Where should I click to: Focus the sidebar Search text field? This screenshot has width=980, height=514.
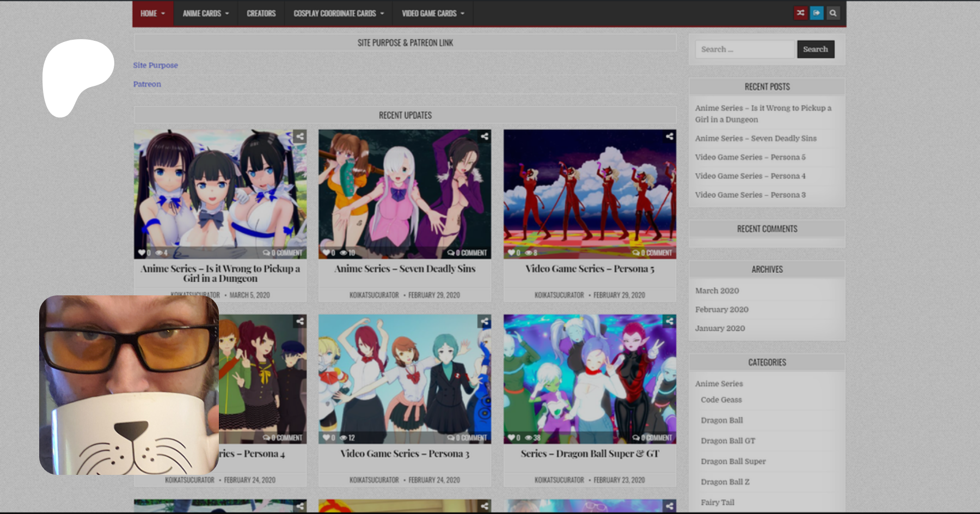tap(744, 49)
